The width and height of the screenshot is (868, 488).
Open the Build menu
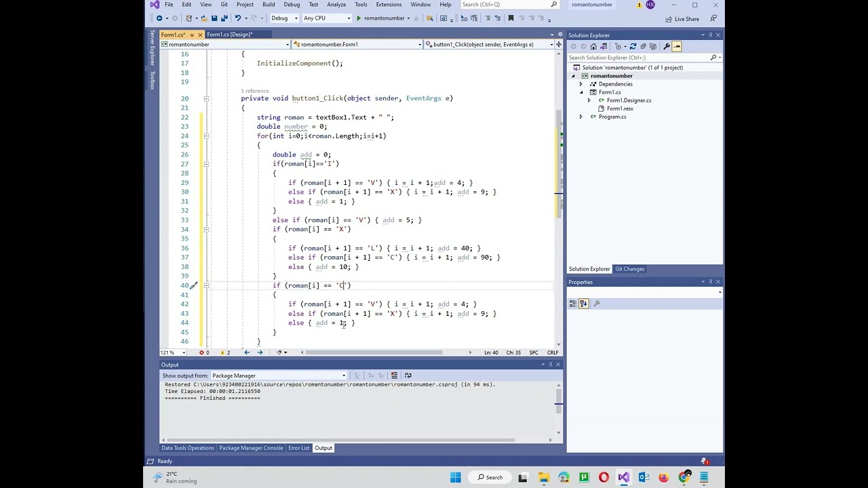(269, 5)
